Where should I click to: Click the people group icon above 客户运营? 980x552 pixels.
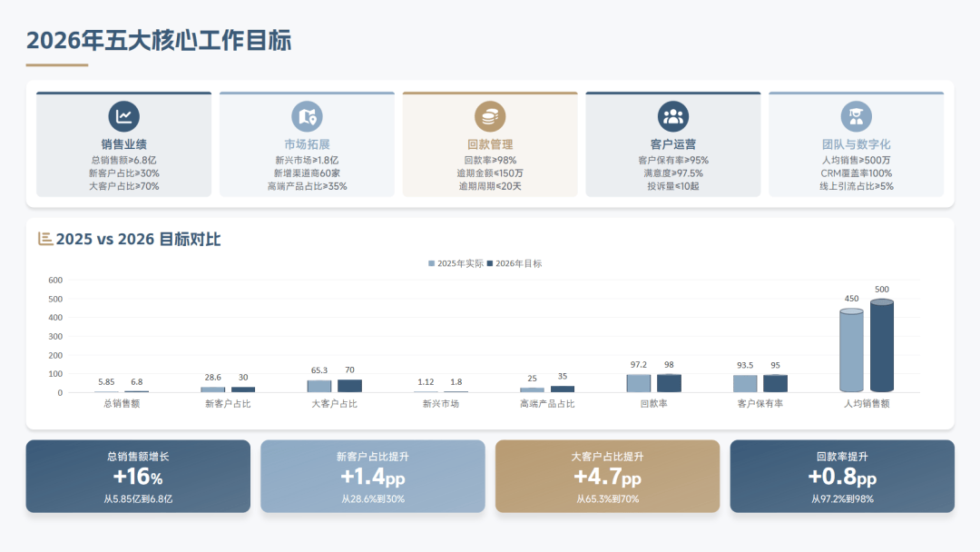(x=672, y=116)
